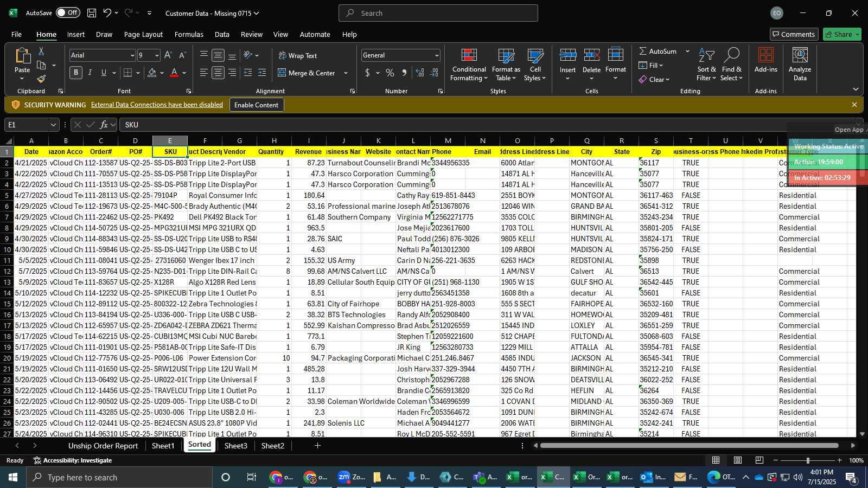This screenshot has height=488, width=868.
Task: Click the Cut scissors icon
Action: click(41, 51)
